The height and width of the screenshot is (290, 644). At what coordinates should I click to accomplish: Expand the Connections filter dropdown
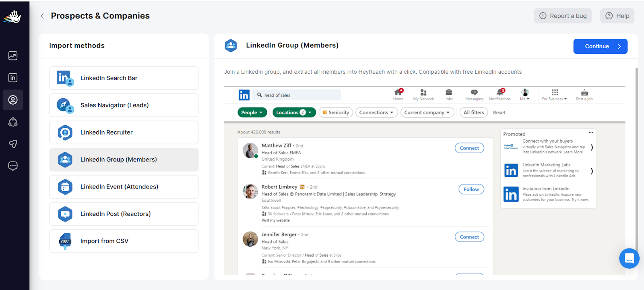(x=376, y=113)
